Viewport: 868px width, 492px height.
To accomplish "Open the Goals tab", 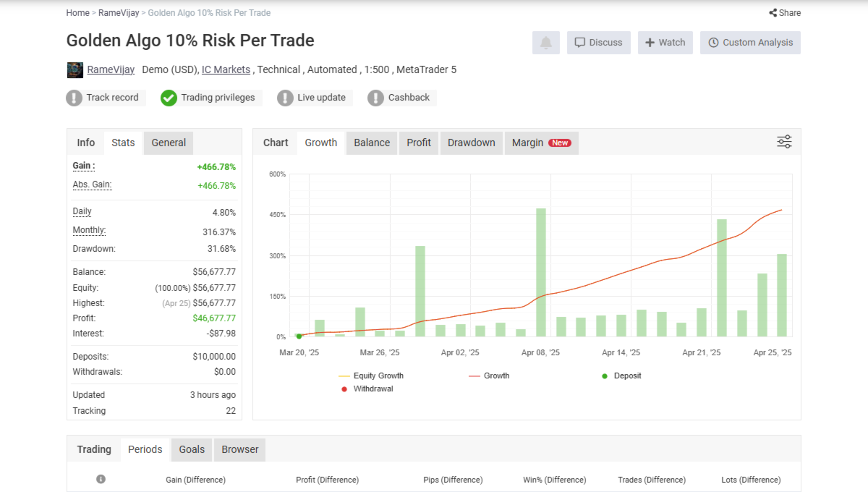I will tap(192, 449).
